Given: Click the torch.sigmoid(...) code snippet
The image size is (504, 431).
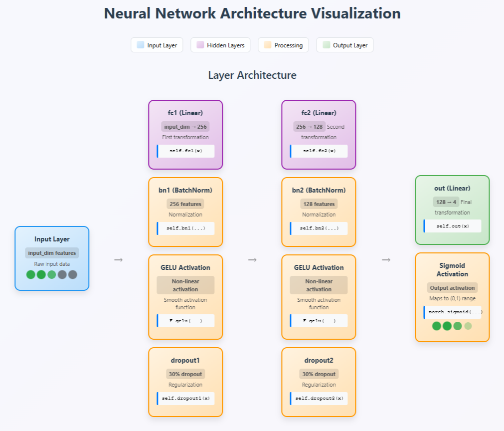Looking at the screenshot, I should (x=452, y=312).
